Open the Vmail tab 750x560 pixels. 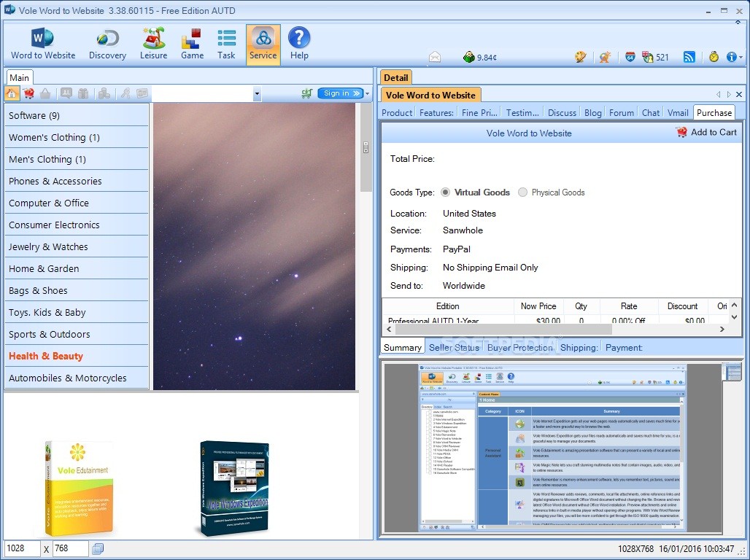click(x=678, y=113)
